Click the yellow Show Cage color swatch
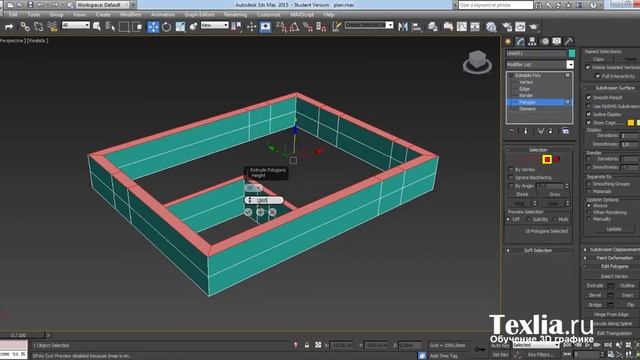 [x=631, y=122]
